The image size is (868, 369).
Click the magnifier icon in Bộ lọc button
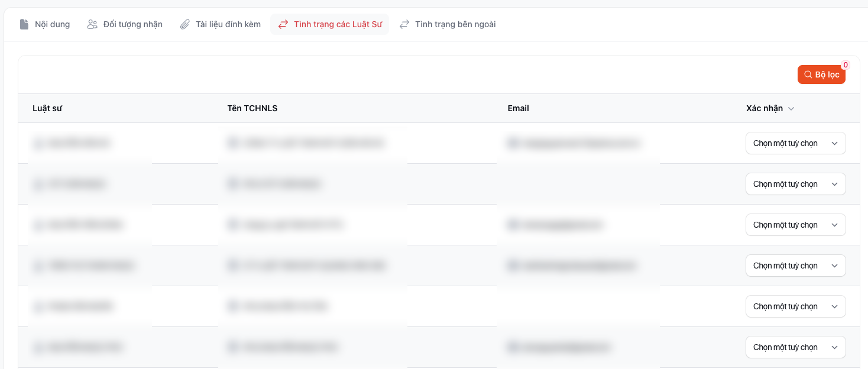808,75
